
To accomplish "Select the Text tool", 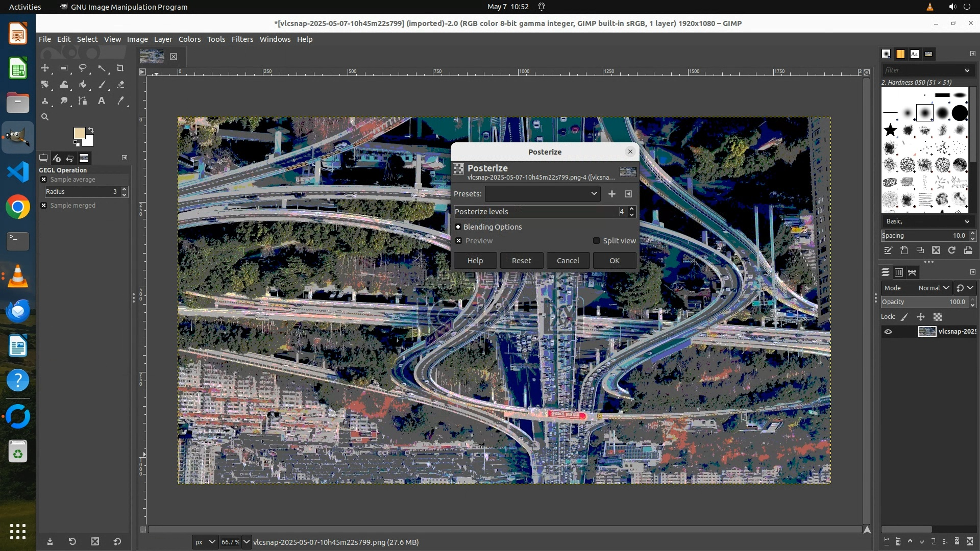I will [x=102, y=101].
